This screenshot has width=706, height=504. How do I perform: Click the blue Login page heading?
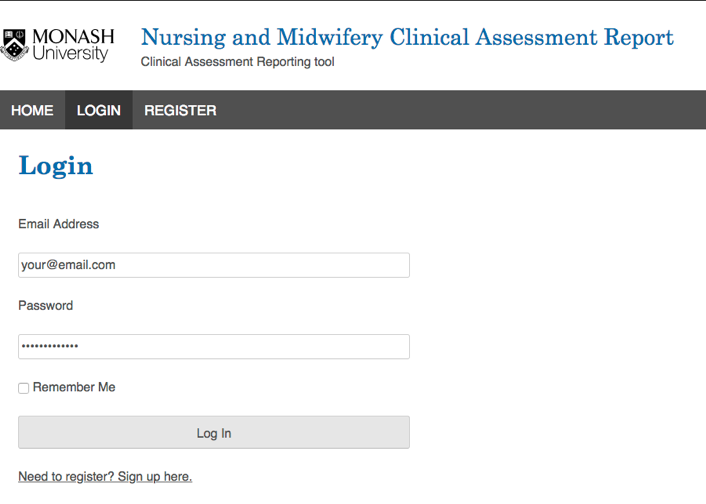pyautogui.click(x=56, y=166)
